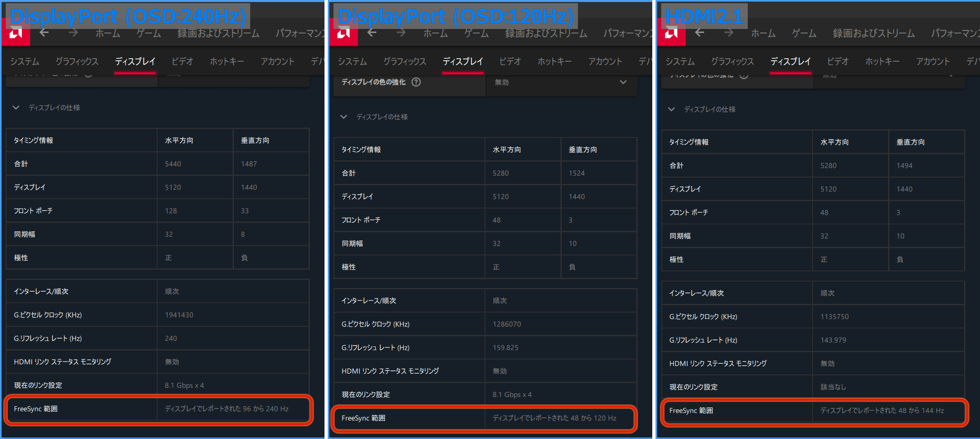
Task: Switch to ビデオ tab in the HDMI2.1 window
Action: [x=838, y=62]
